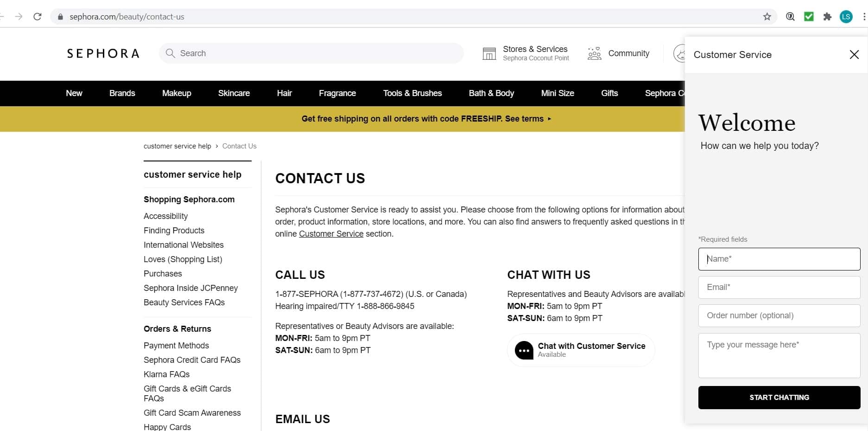Bookmark this page with the star icon

click(x=767, y=17)
